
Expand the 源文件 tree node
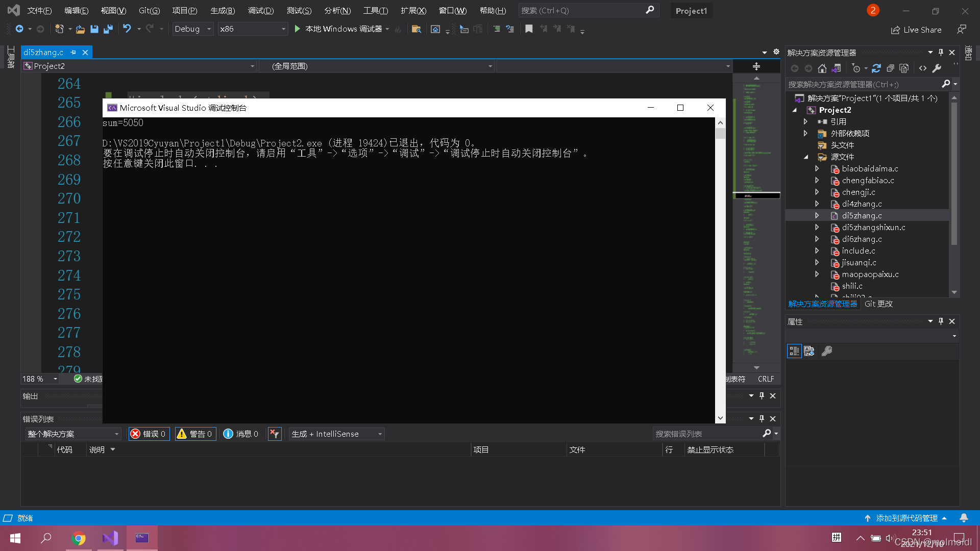pyautogui.click(x=805, y=157)
